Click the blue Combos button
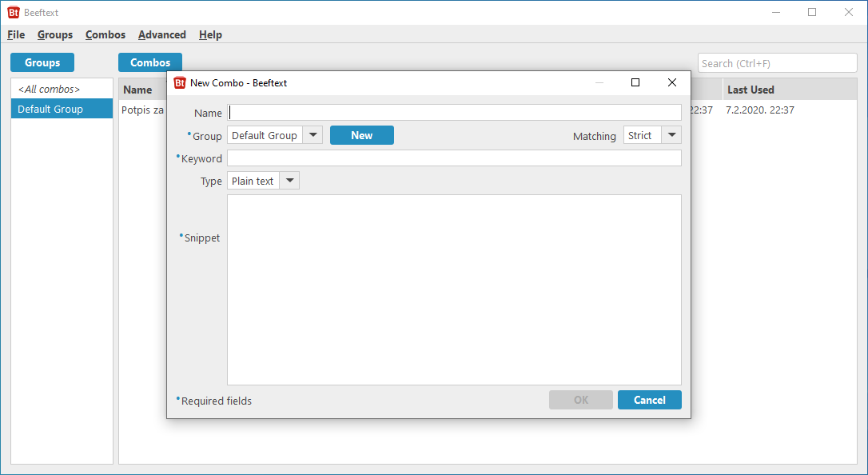The image size is (868, 475). (x=150, y=62)
